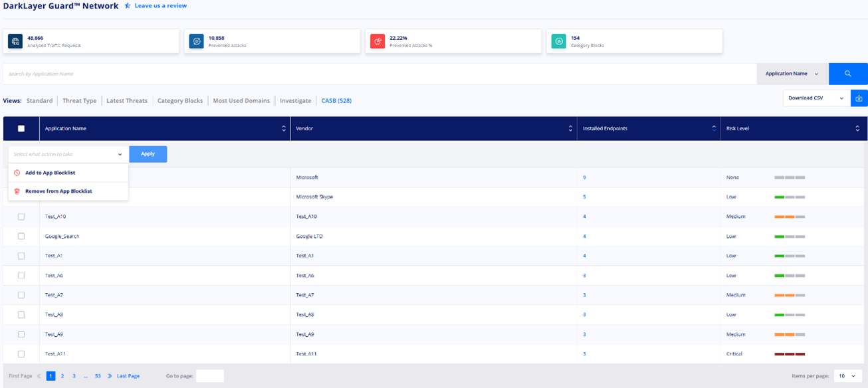Screen dimensions: 868x388
Task: Focus the Go to page input box
Action: pos(210,376)
